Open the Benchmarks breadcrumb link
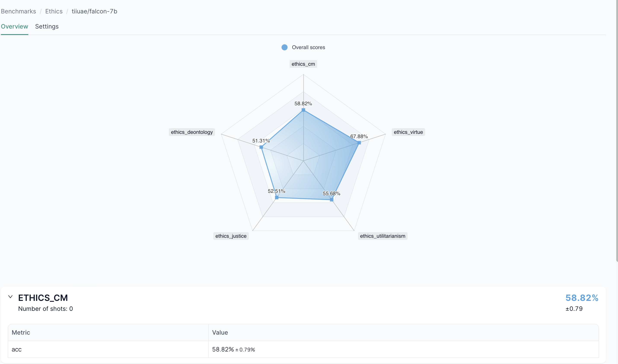Image resolution: width=618 pixels, height=364 pixels. click(18, 11)
